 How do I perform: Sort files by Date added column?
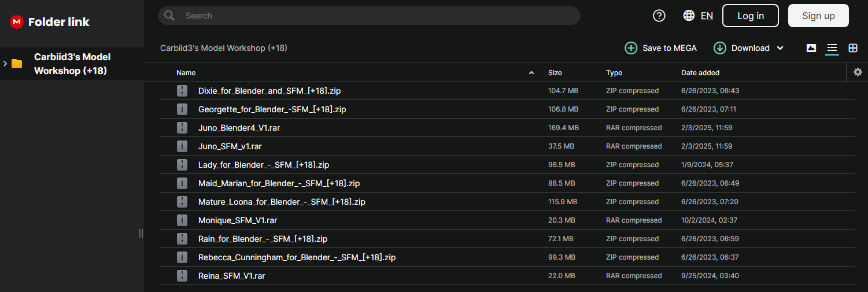(700, 73)
